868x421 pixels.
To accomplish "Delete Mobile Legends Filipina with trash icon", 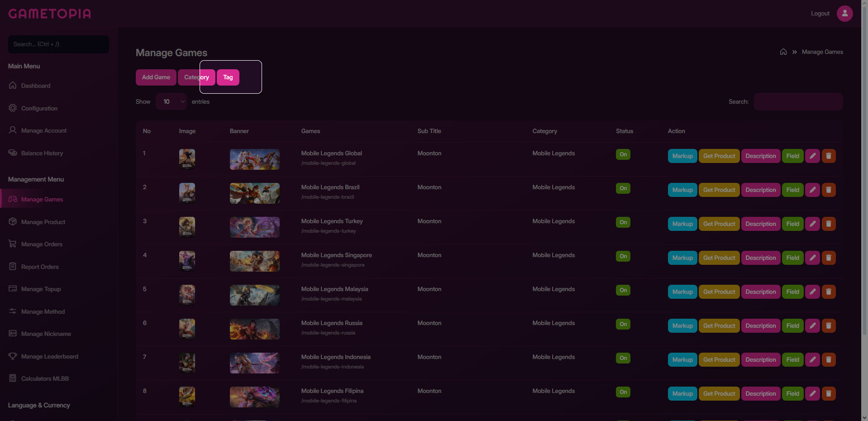I will [x=829, y=393].
